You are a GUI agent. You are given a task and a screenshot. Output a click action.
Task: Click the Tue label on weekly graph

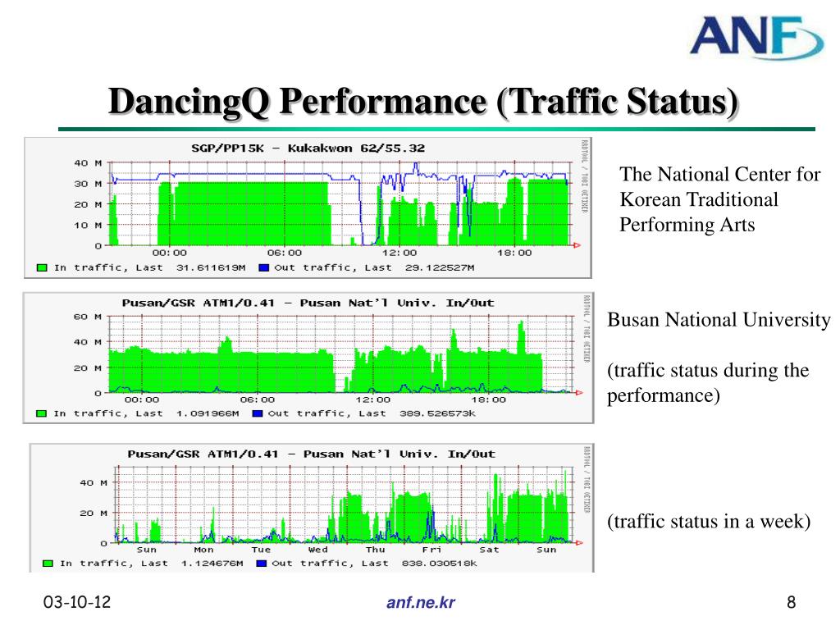point(261,550)
